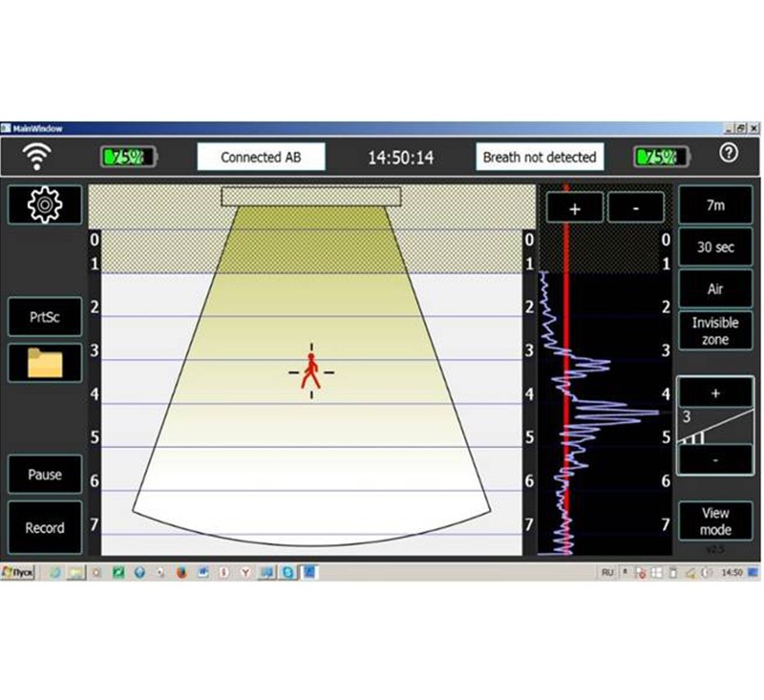Open the settings gear icon
The image size is (764, 700).
tap(44, 203)
